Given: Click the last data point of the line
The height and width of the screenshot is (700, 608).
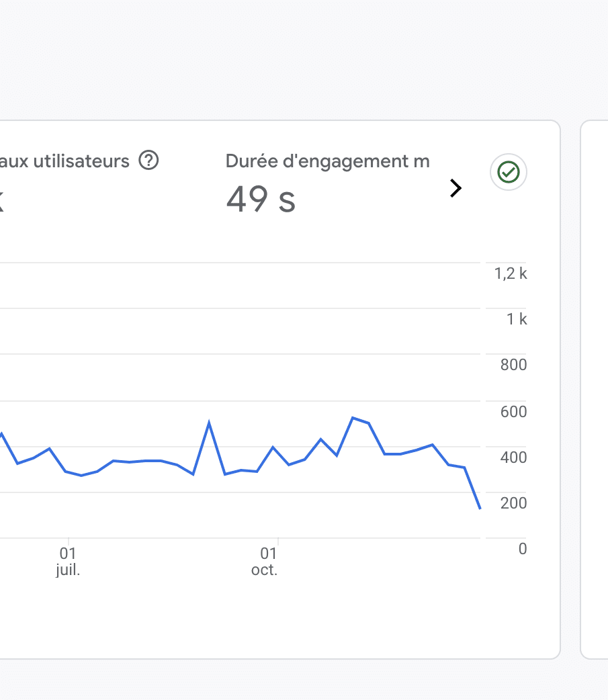Looking at the screenshot, I should tap(480, 508).
